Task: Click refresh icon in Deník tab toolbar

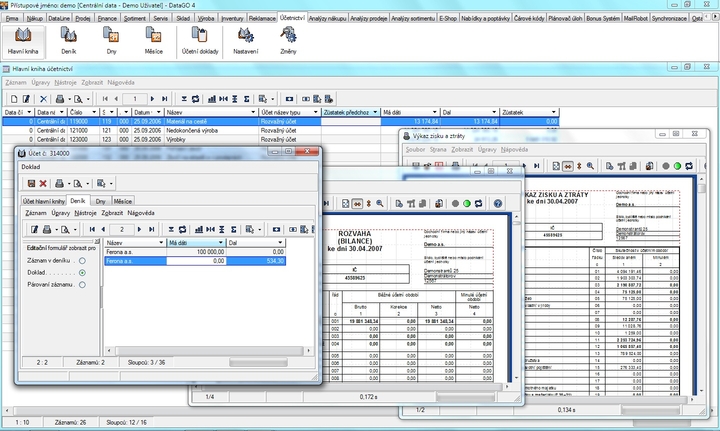Action: (183, 229)
